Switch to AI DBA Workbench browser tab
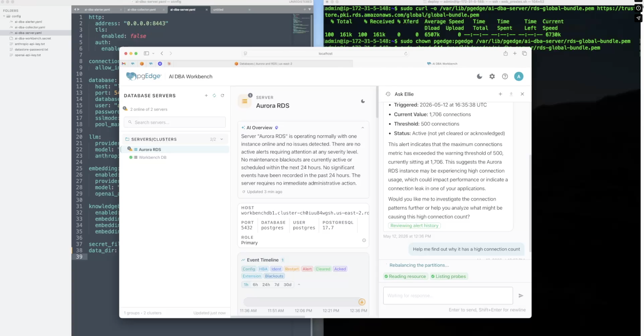 (x=442, y=64)
